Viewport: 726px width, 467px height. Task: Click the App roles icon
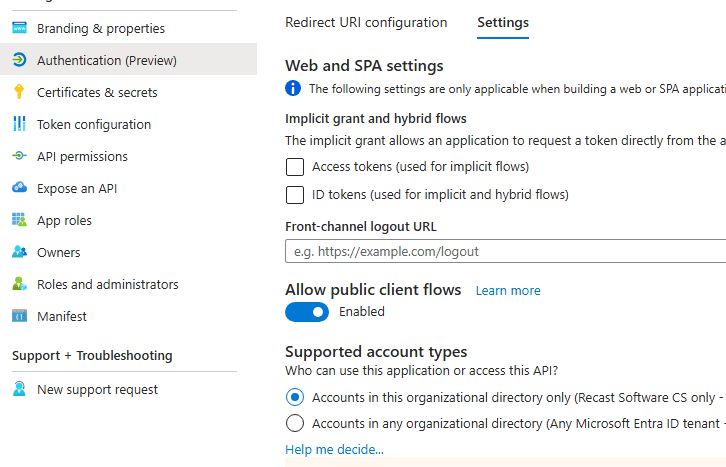(19, 220)
